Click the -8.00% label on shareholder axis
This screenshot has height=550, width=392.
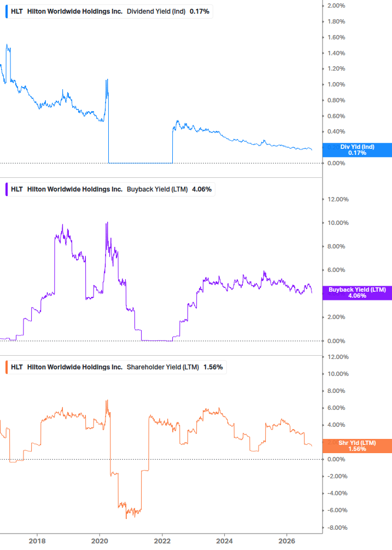click(337, 528)
